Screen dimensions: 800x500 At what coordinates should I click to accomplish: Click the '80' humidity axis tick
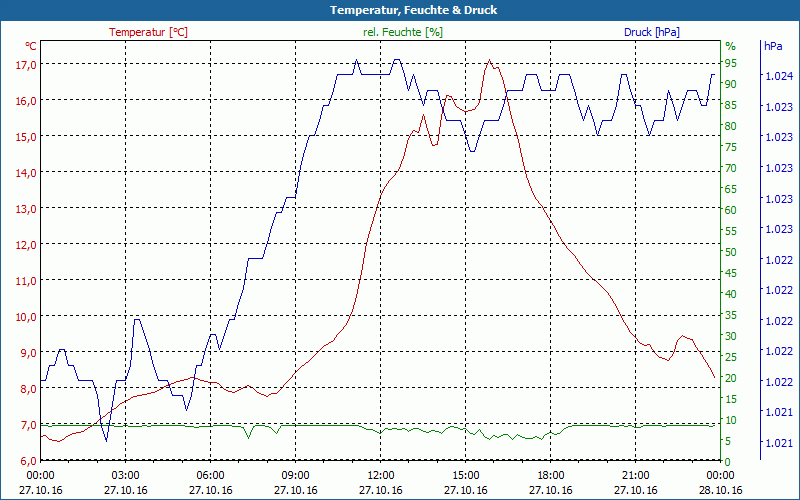tap(731, 127)
